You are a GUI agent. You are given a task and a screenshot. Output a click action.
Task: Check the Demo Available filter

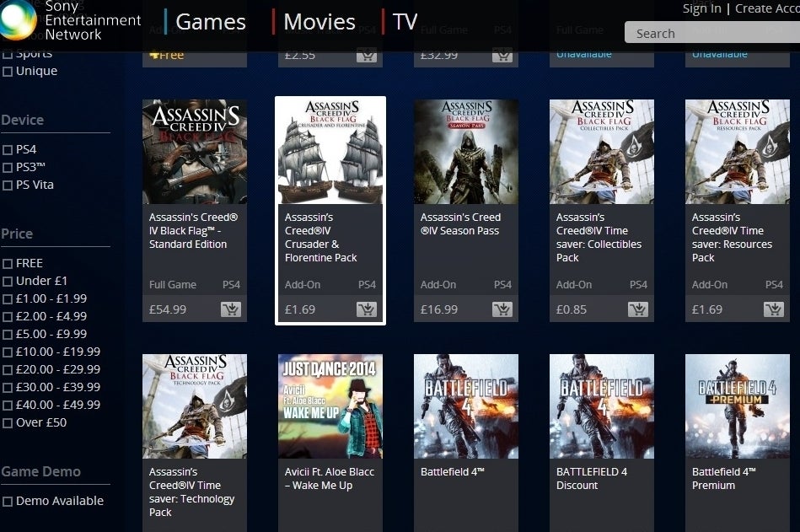8,502
